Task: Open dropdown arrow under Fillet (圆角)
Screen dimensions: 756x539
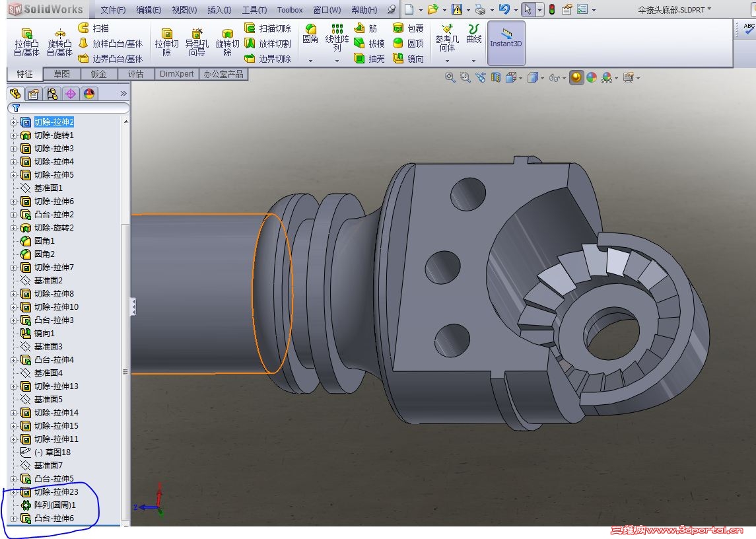Action: pyautogui.click(x=310, y=61)
